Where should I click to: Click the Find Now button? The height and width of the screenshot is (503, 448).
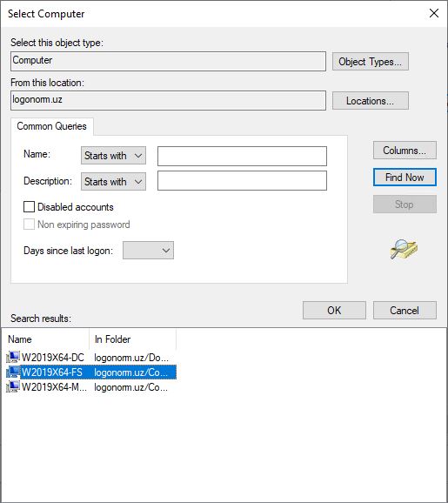point(405,177)
